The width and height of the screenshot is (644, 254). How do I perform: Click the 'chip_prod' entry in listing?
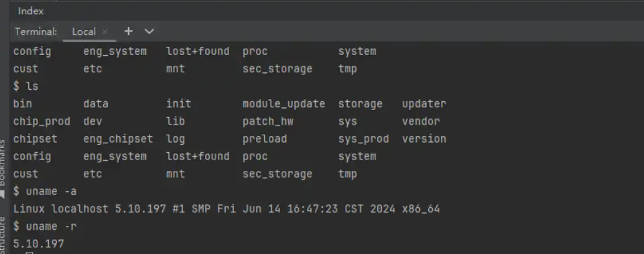pos(42,121)
